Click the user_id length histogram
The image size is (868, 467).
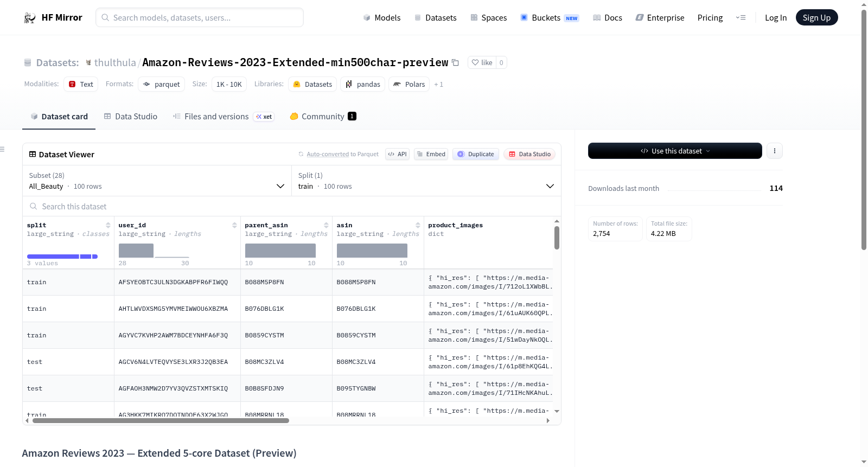[154, 251]
